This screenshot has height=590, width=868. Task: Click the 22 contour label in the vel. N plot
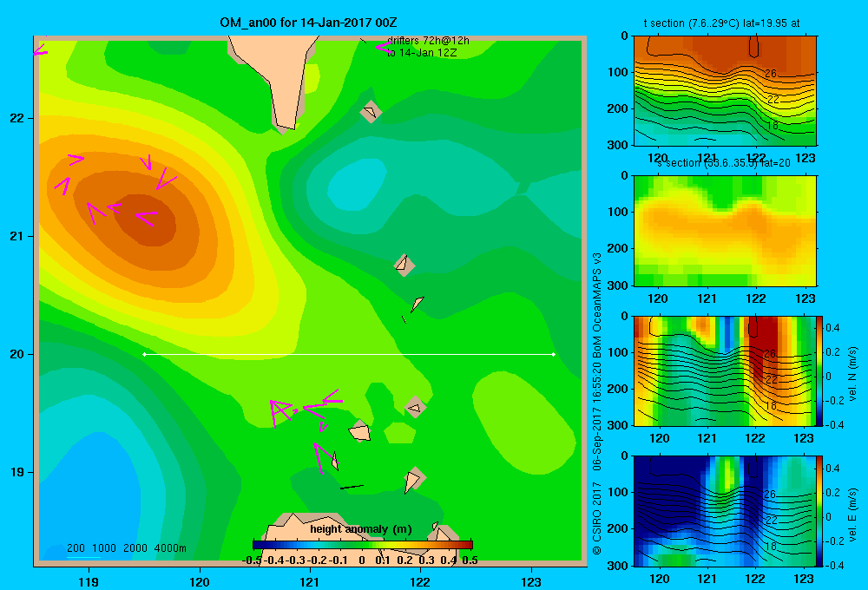(x=771, y=380)
